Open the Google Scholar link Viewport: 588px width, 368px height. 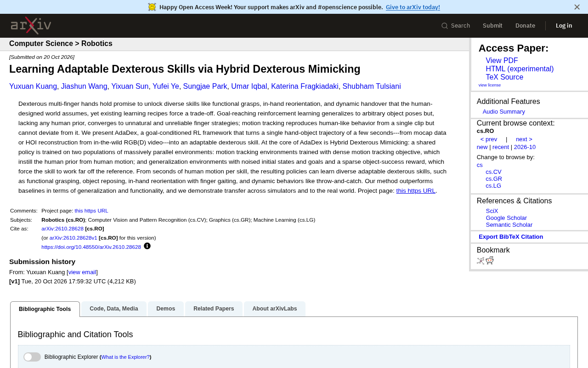point(506,218)
